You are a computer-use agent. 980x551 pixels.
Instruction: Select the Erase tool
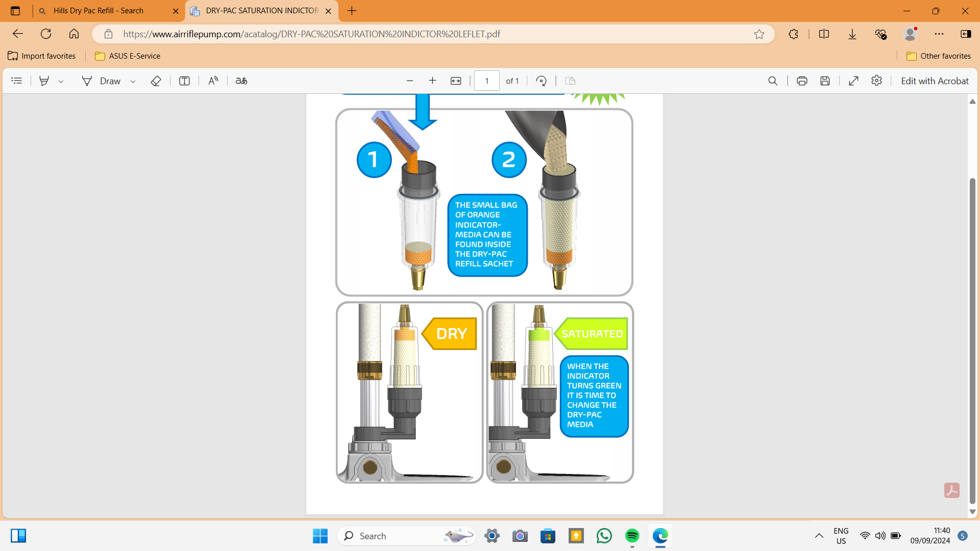(156, 81)
